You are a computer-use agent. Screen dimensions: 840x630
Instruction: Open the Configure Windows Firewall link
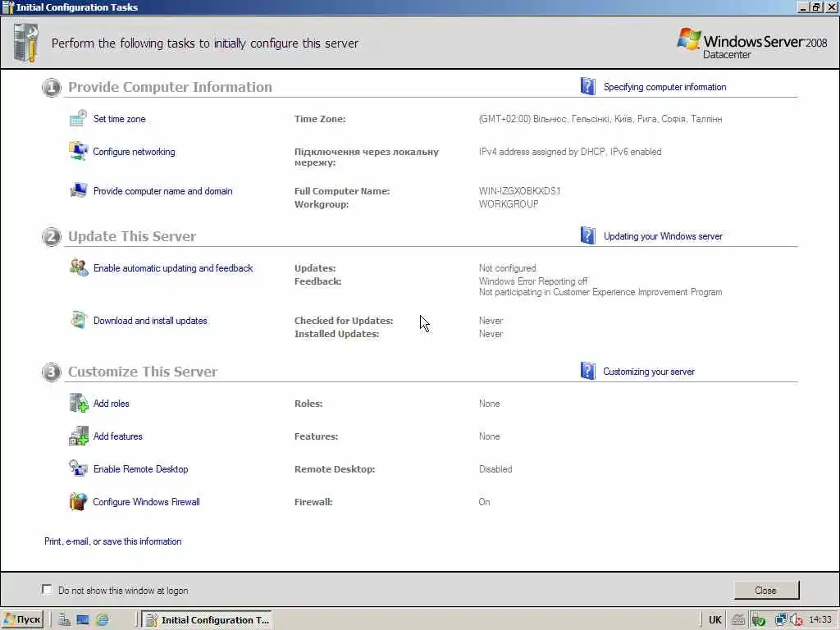(x=146, y=502)
